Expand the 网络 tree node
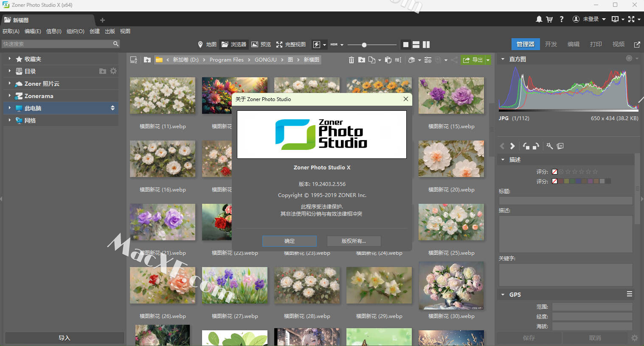 click(x=9, y=121)
